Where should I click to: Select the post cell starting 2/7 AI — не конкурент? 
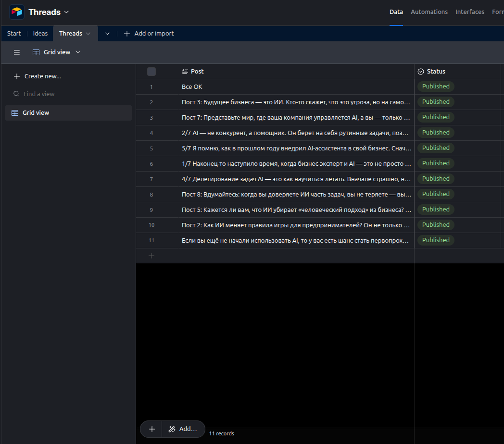(296, 133)
